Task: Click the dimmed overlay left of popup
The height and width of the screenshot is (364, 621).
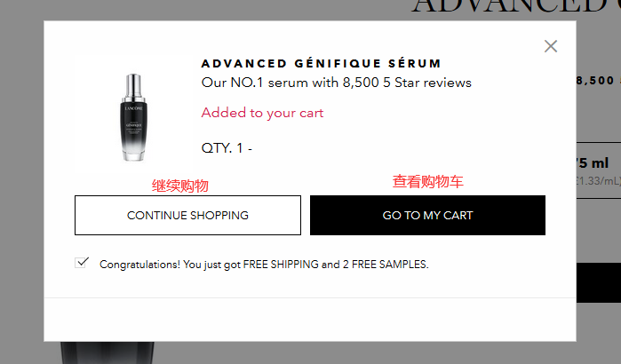Action: [x=21, y=178]
